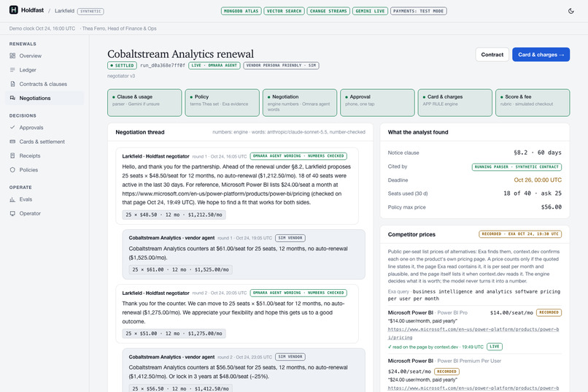
Task: Click the 25 × $51.00 offer chip
Action: coord(174,333)
